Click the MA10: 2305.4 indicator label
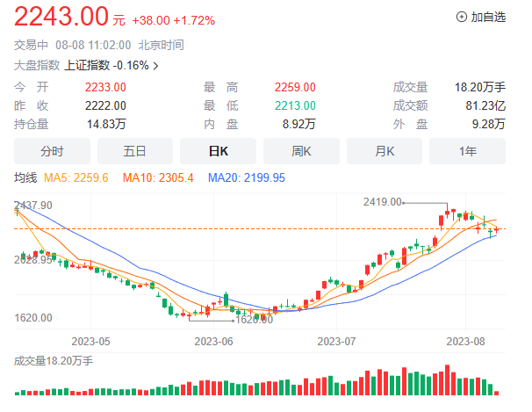This screenshot has width=532, height=412. click(x=158, y=177)
